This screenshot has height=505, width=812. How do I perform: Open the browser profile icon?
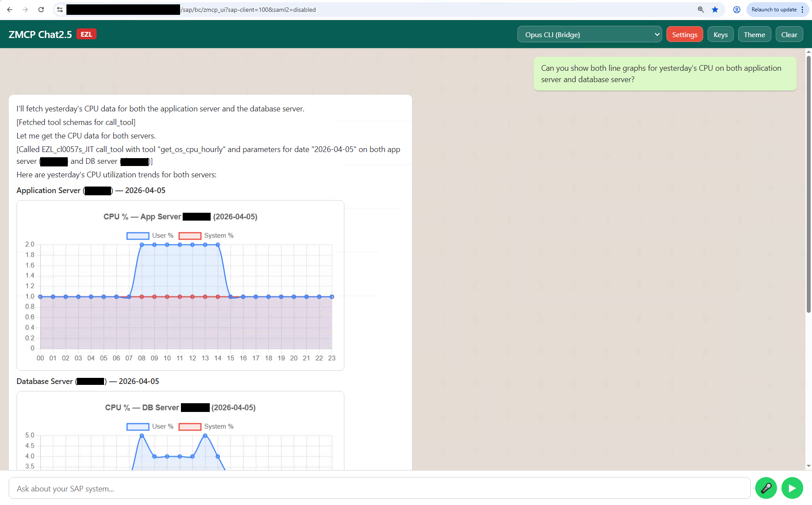click(x=737, y=10)
